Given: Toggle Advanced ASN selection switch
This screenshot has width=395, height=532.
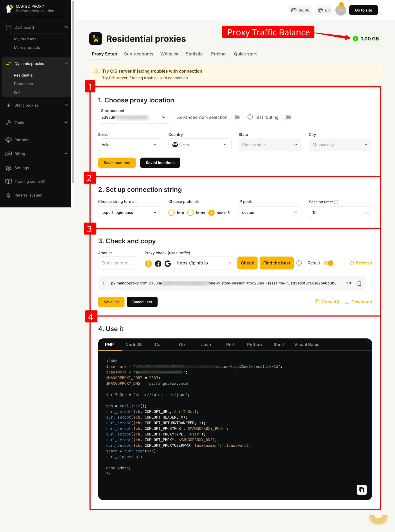Looking at the screenshot, I should [235, 117].
